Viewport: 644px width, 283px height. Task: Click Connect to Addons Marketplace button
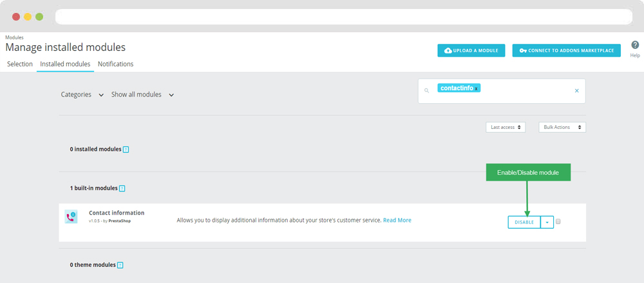[x=566, y=50]
